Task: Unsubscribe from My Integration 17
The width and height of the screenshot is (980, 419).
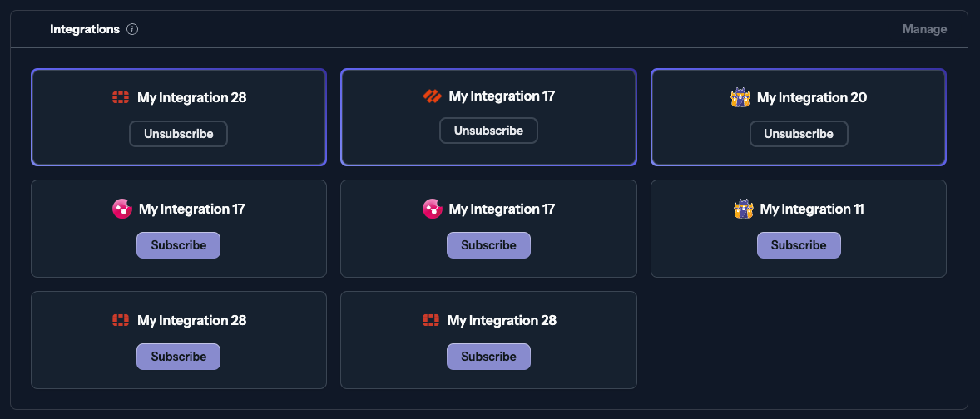Action: click(x=488, y=131)
